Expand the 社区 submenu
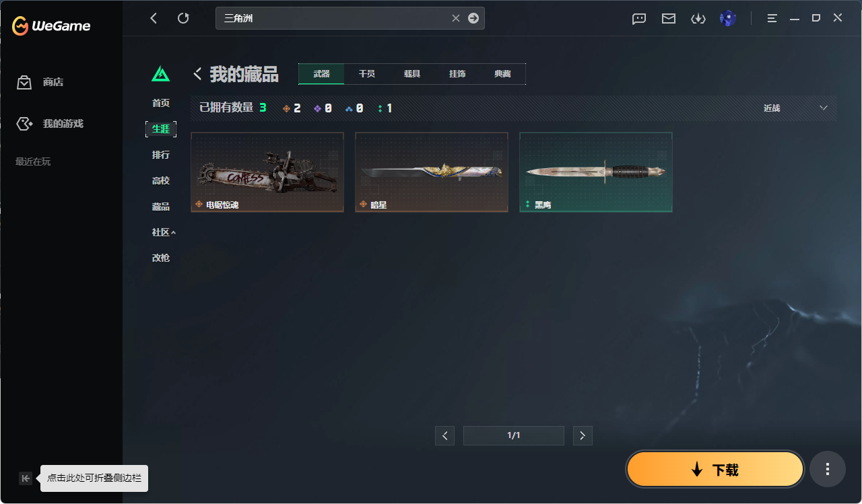This screenshot has height=504, width=862. [x=164, y=232]
